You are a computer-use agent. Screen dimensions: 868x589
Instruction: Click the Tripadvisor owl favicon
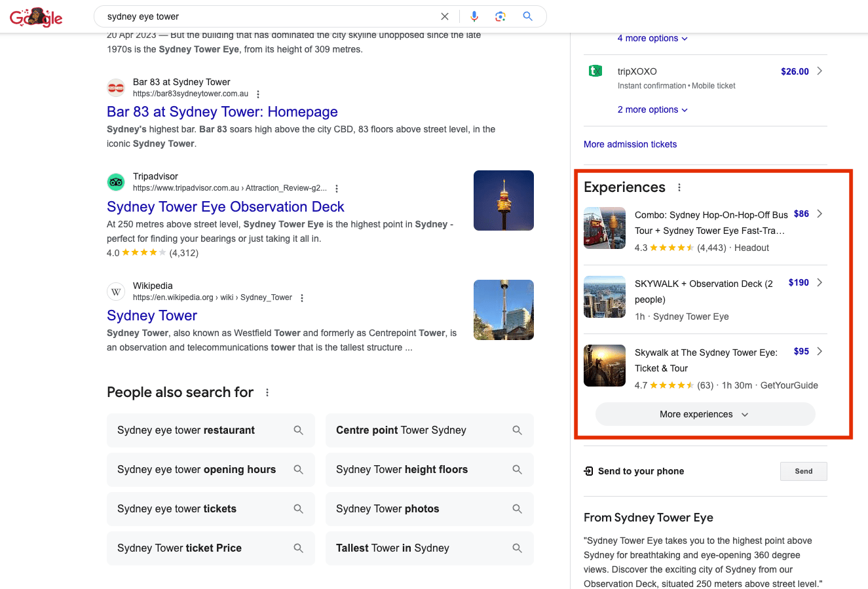116,181
